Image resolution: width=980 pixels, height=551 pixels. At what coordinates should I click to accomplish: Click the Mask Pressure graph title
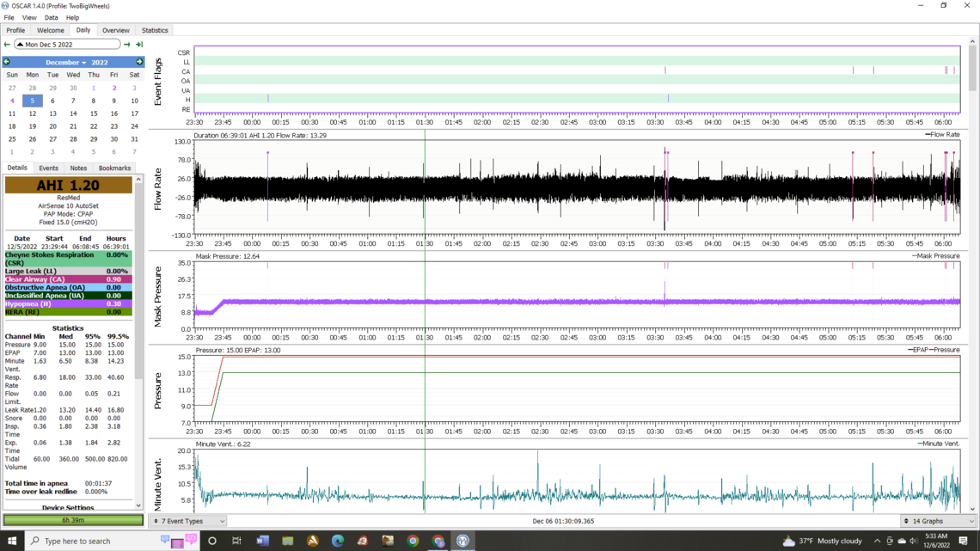click(157, 297)
